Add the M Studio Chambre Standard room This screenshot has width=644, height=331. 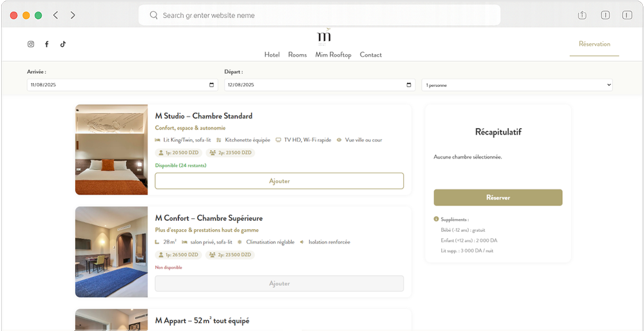tap(279, 181)
